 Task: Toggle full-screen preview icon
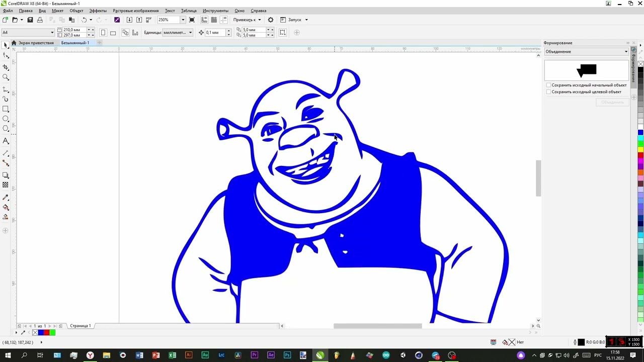tap(192, 20)
